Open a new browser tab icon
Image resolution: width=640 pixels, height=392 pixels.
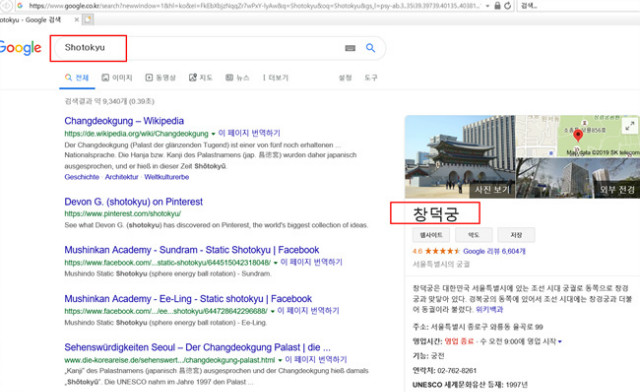coord(88,19)
